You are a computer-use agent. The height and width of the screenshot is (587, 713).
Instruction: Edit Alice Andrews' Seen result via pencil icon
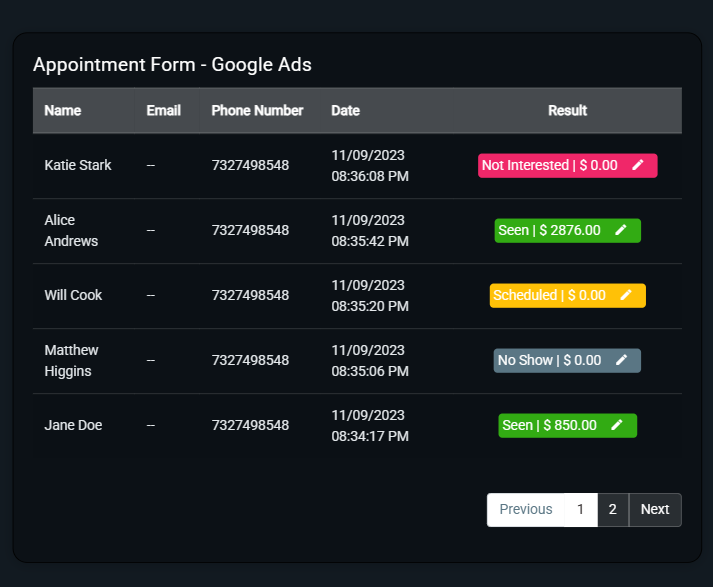[621, 230]
